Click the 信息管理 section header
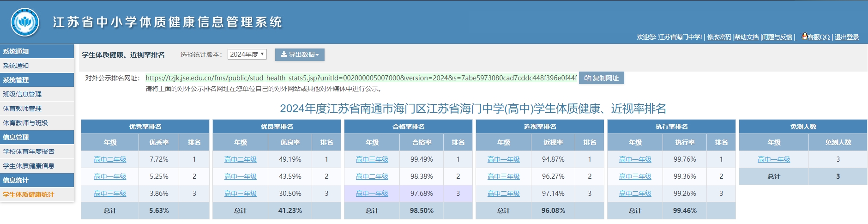This screenshot has width=868, height=224. tap(37, 137)
